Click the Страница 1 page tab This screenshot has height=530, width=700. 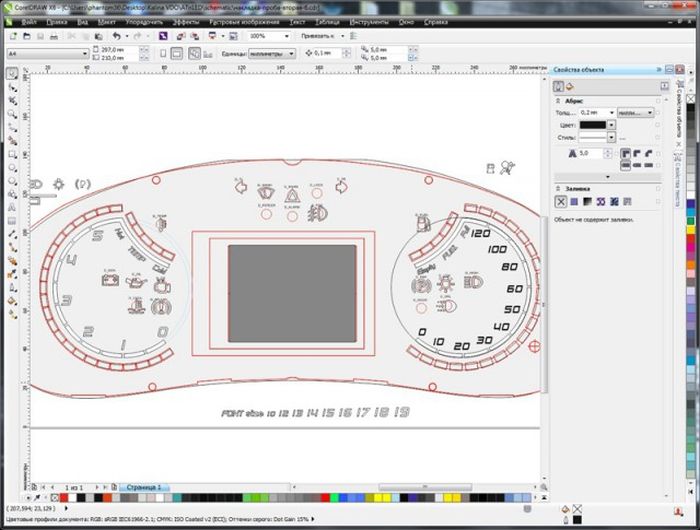(142, 486)
